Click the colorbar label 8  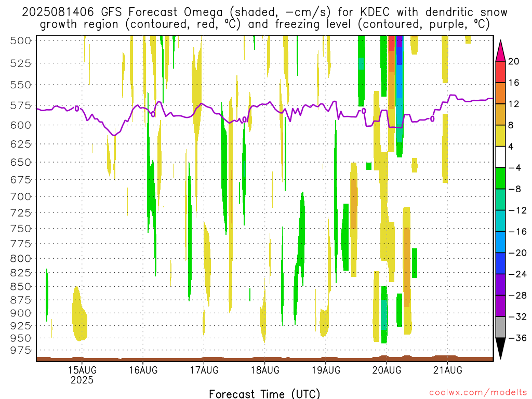[511, 125]
